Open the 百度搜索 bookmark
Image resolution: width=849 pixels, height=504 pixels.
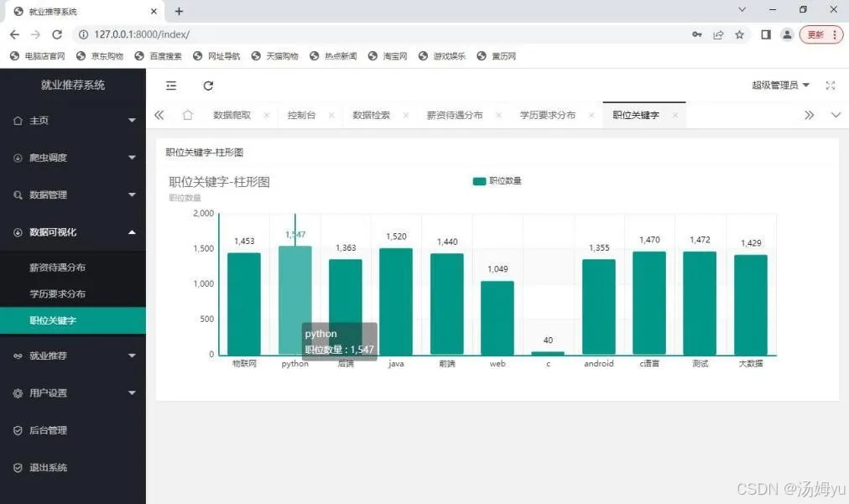point(159,55)
